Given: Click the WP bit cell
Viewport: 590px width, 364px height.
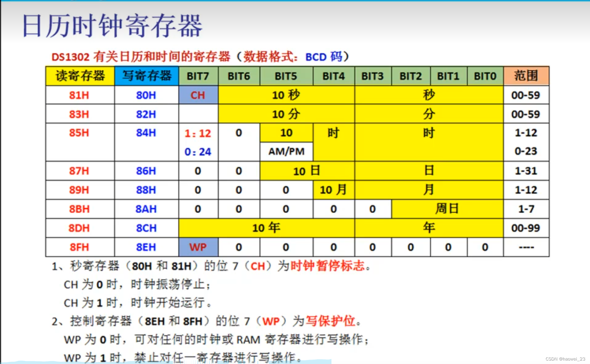Looking at the screenshot, I should (198, 247).
